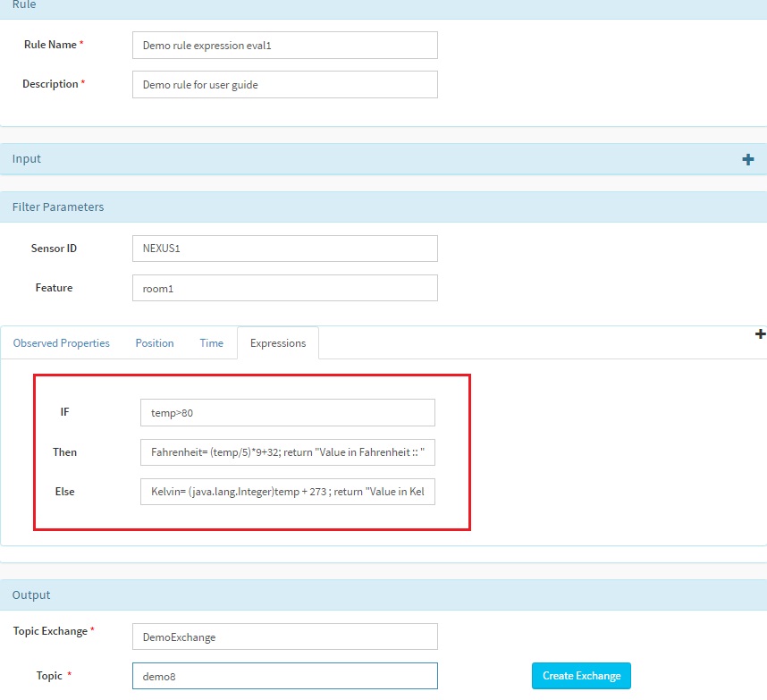Click the Else label

coord(64,492)
